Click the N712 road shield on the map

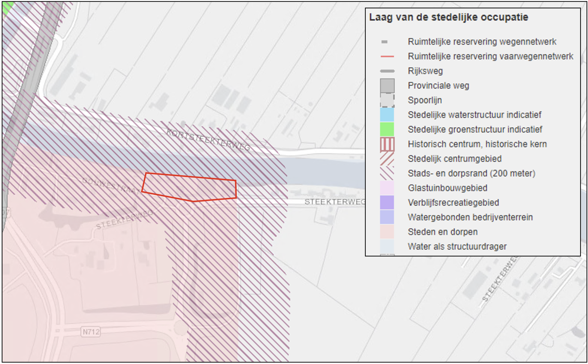click(x=91, y=332)
